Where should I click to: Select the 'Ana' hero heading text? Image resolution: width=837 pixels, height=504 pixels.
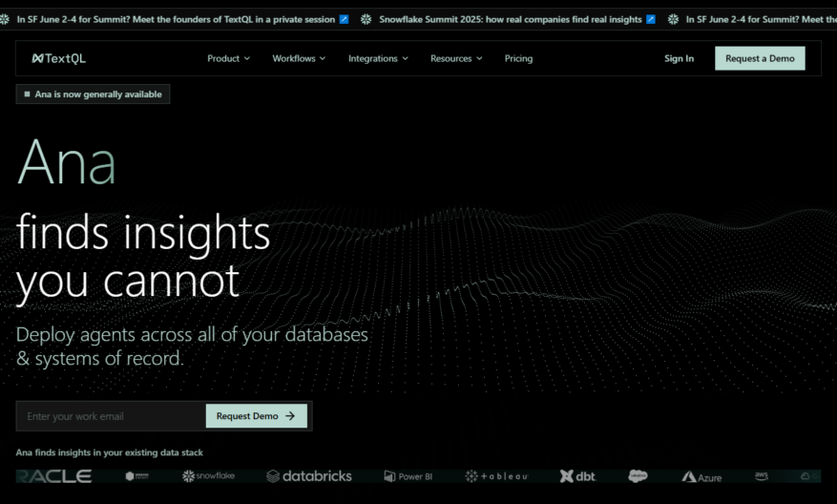tap(67, 161)
